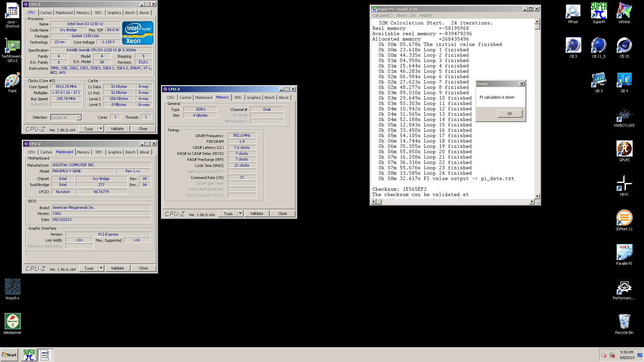The width and height of the screenshot is (644, 362).
Task: Open the Paint desktop icon
Action: pyautogui.click(x=12, y=83)
